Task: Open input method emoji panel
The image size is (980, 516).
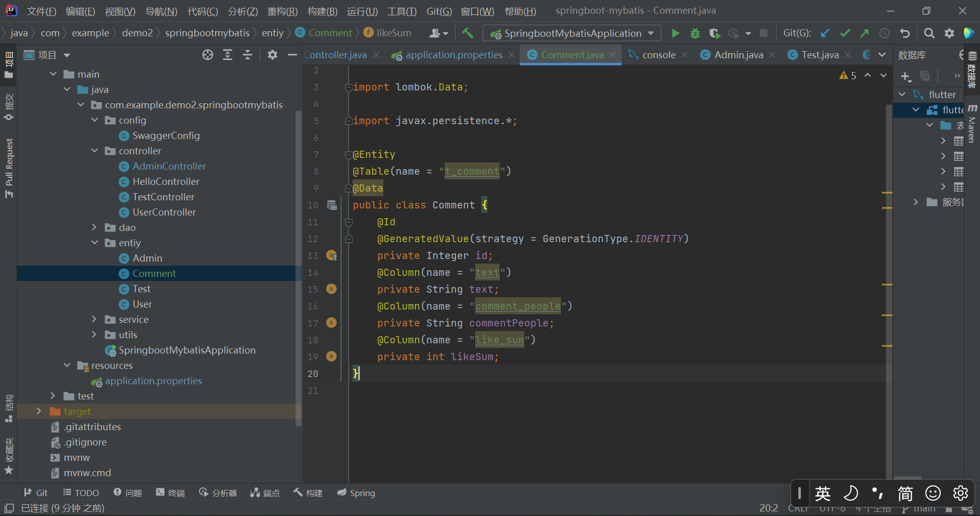Action: coord(933,493)
